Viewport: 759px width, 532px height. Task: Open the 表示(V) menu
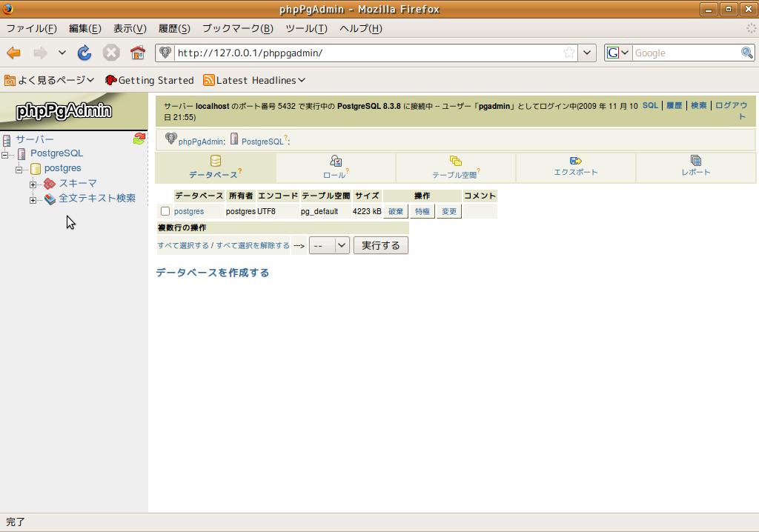(130, 29)
